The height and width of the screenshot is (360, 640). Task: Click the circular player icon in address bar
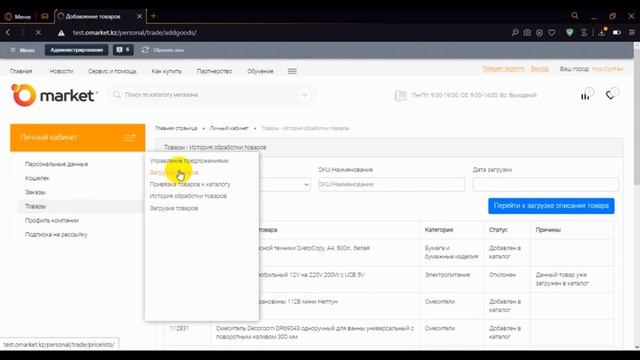tap(539, 32)
